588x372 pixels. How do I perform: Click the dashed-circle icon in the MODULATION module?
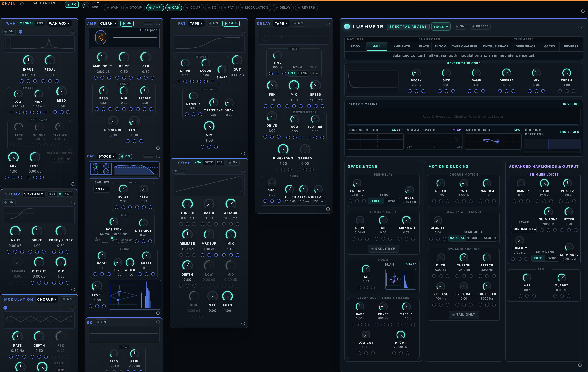click(x=73, y=308)
